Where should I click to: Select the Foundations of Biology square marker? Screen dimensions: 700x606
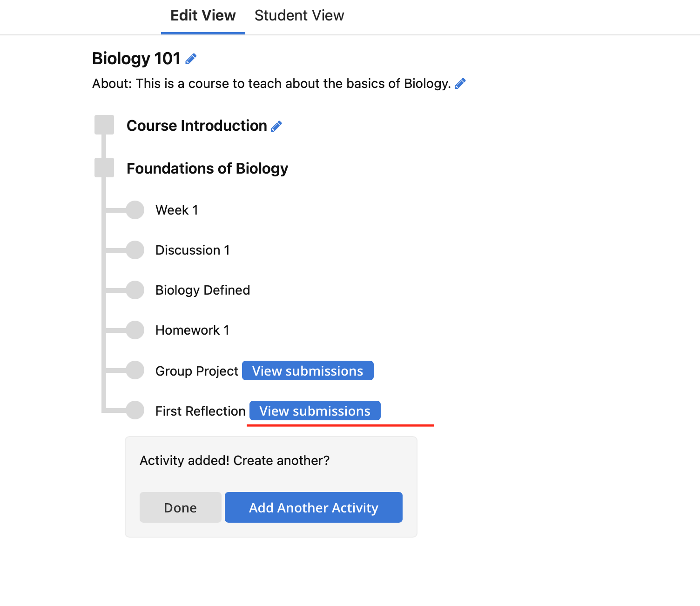pyautogui.click(x=104, y=168)
